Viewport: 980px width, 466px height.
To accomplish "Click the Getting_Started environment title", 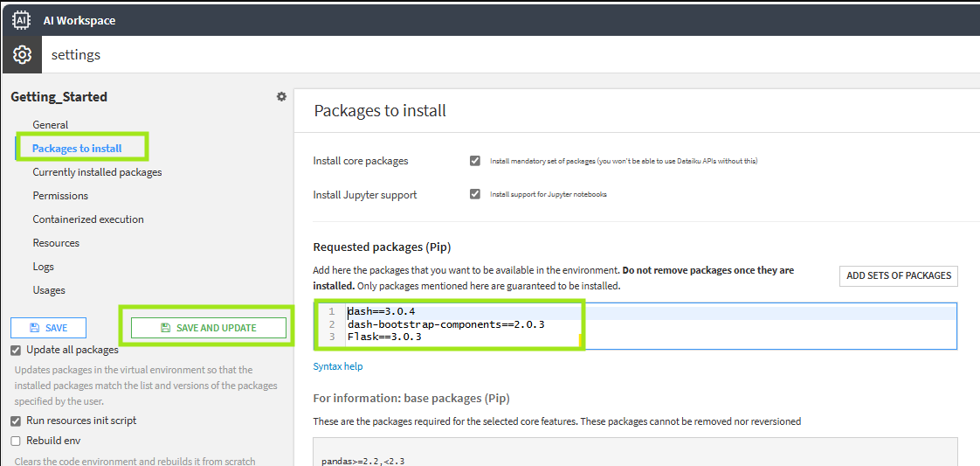I will (x=59, y=97).
